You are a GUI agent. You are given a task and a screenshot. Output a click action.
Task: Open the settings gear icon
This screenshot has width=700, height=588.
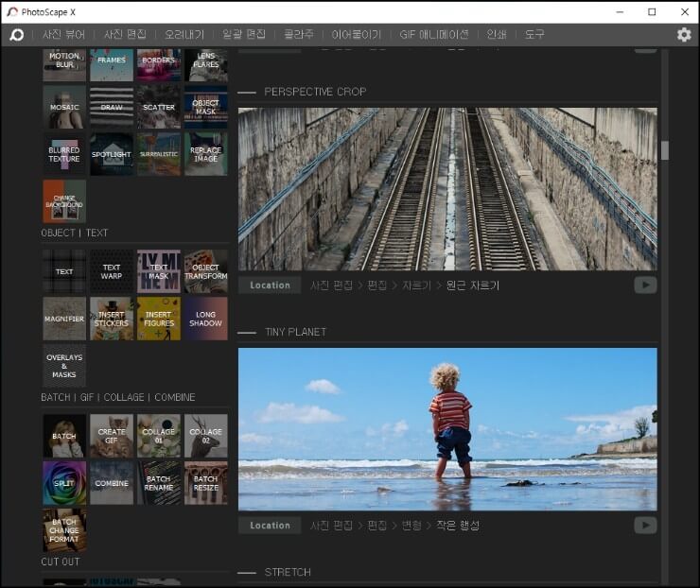click(x=684, y=35)
